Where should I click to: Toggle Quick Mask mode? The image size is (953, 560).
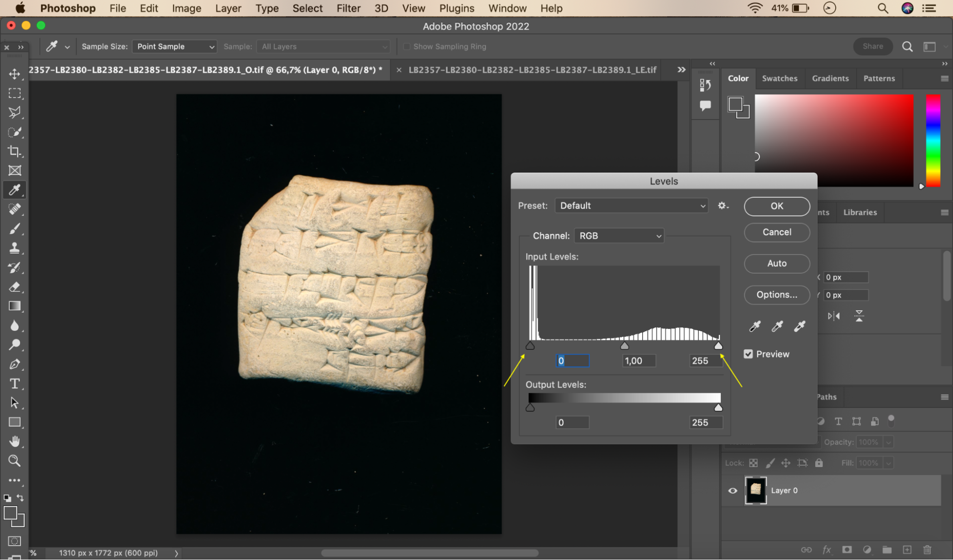point(14,541)
